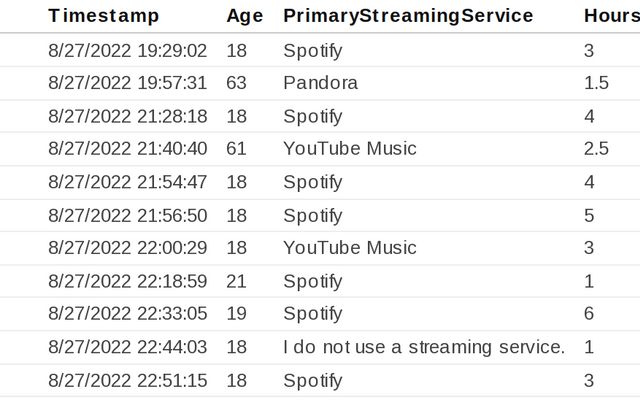Screen dimensions: 640x400
Task: Click timestamp cell 8/27/2022 21:54:47
Action: point(127,182)
